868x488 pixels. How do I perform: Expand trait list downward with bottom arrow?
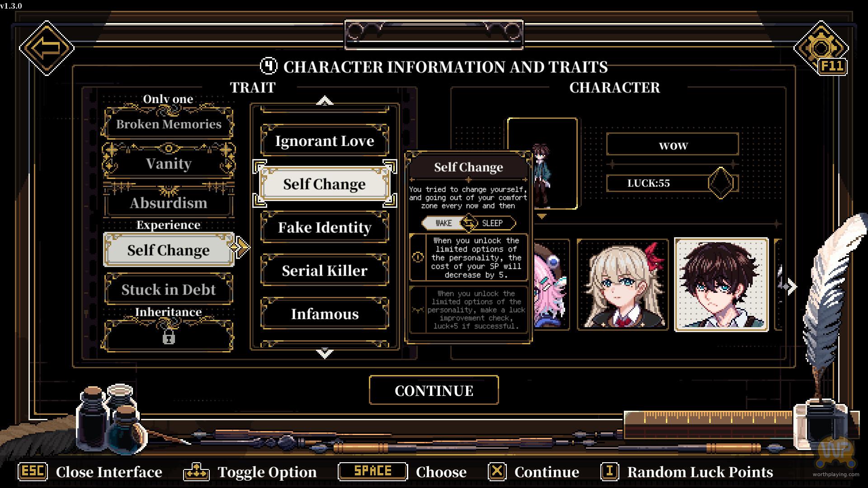[x=325, y=353]
